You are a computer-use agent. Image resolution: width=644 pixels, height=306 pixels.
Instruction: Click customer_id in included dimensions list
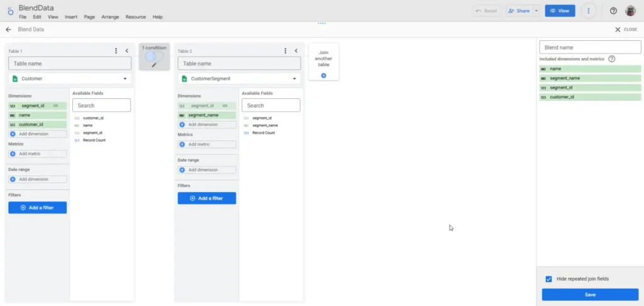pyautogui.click(x=590, y=97)
